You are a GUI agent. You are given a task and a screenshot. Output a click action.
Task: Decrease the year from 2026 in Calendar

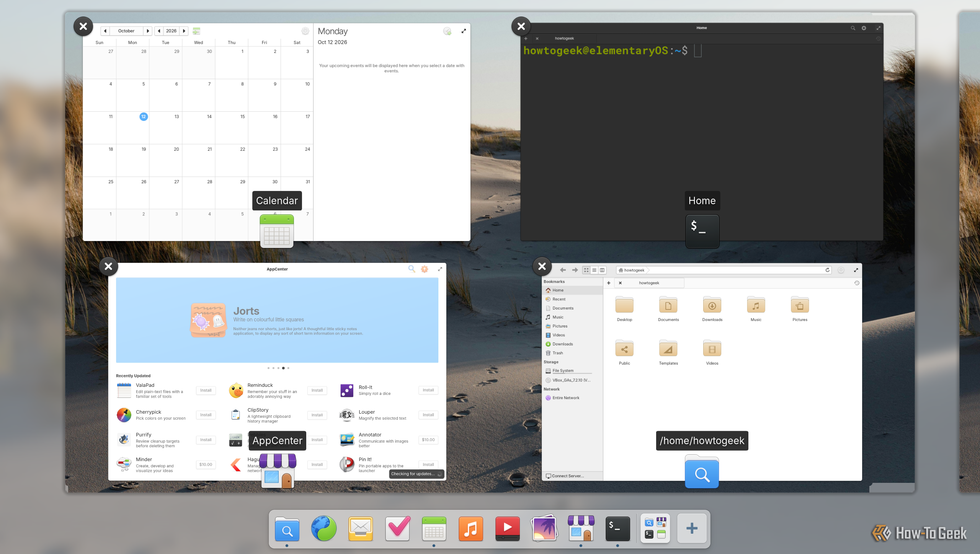(x=159, y=31)
